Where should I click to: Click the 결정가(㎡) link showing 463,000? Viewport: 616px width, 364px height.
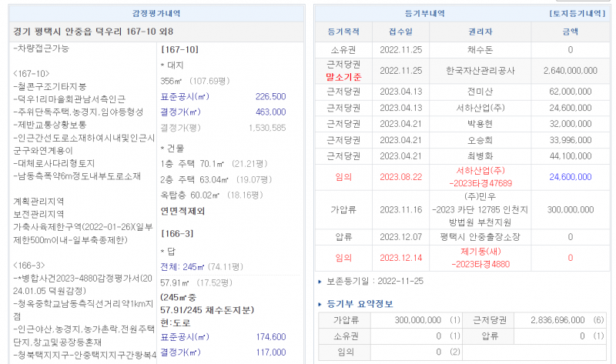click(x=180, y=112)
